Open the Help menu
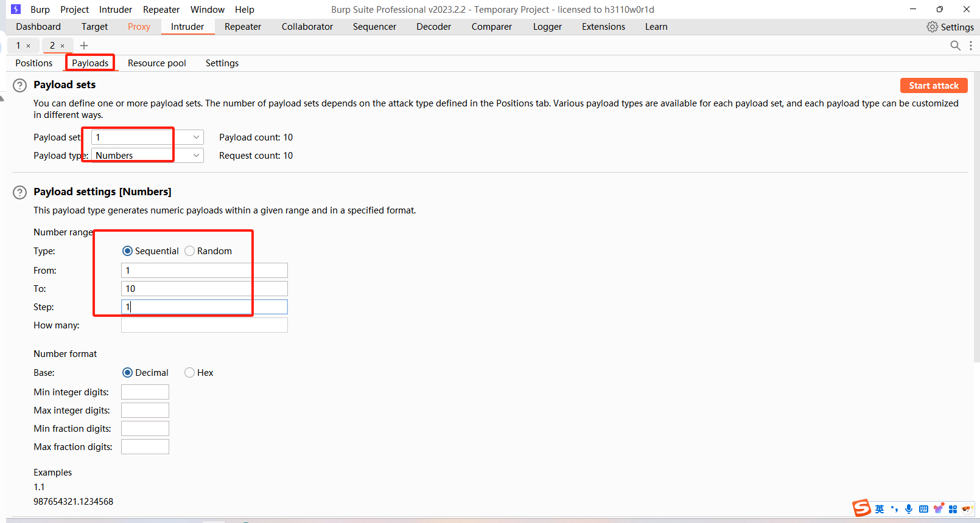Screen dimensions: 980x523 point(245,10)
